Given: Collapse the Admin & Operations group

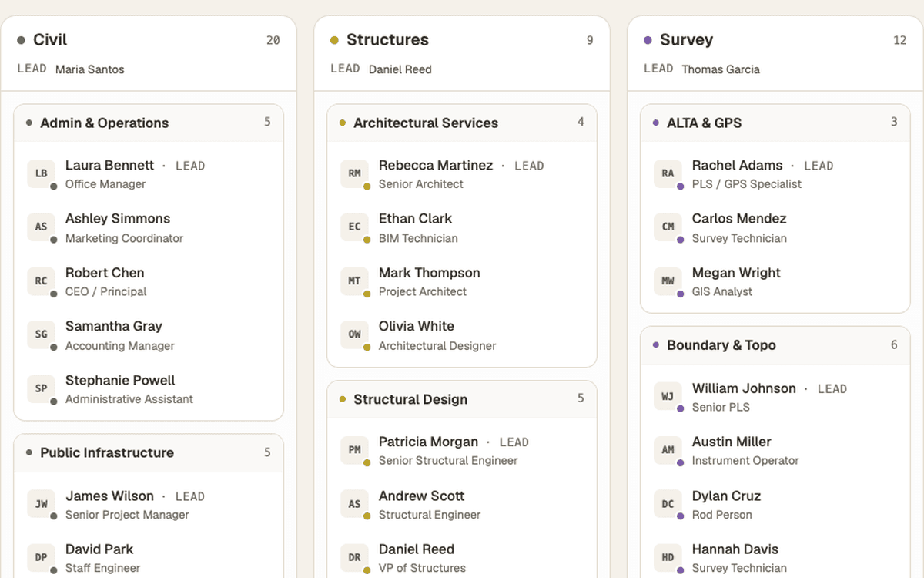Looking at the screenshot, I should click(x=149, y=123).
